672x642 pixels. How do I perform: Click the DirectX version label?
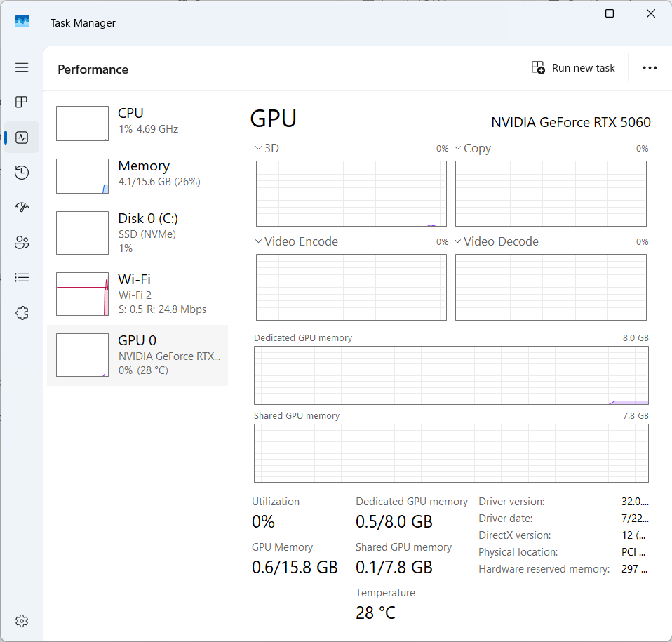[x=515, y=535]
